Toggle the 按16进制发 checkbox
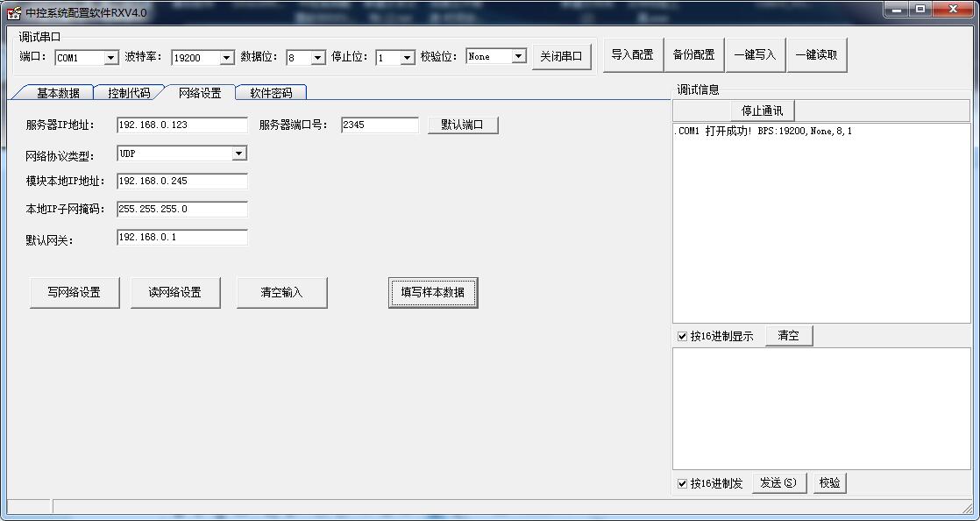The height and width of the screenshot is (521, 980). tap(683, 483)
